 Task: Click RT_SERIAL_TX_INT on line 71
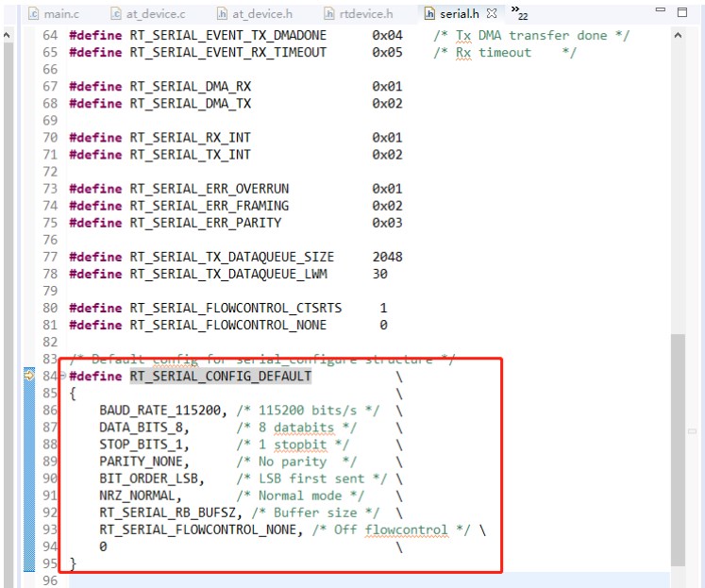click(x=191, y=155)
